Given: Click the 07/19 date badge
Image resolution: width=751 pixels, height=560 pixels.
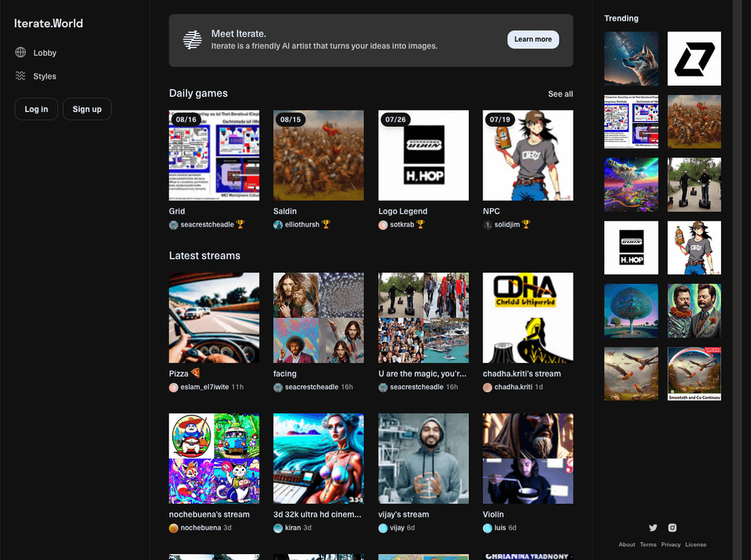Looking at the screenshot, I should 500,119.
